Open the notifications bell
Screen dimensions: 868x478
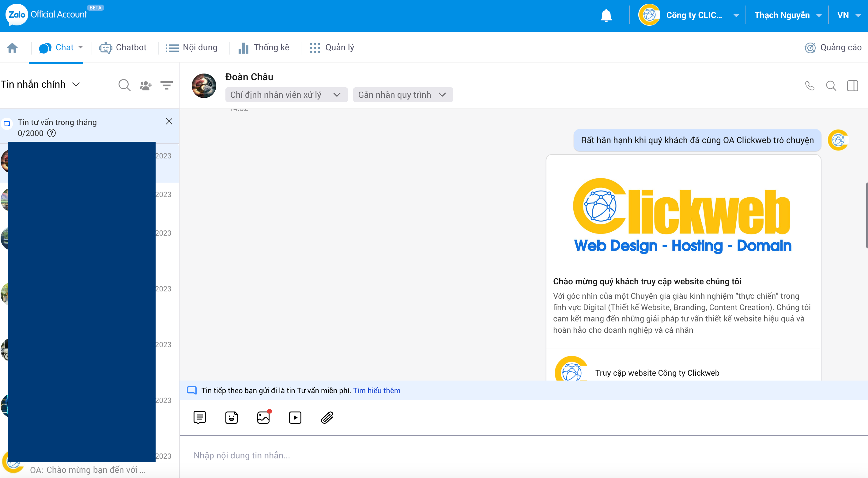(606, 16)
